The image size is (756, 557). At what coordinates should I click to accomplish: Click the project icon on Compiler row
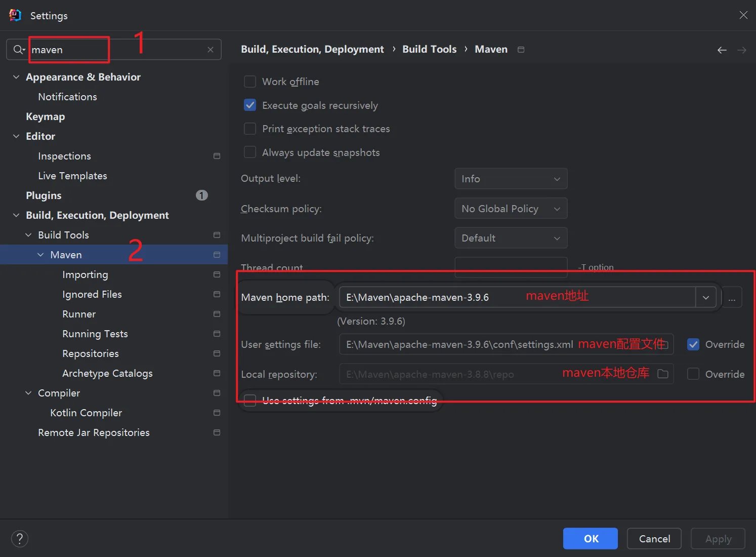point(217,393)
